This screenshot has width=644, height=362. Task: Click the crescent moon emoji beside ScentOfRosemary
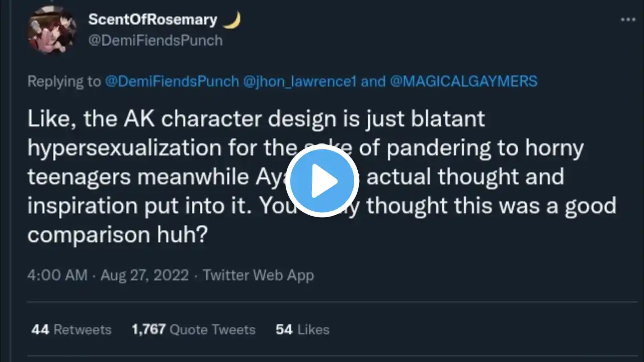click(x=231, y=20)
